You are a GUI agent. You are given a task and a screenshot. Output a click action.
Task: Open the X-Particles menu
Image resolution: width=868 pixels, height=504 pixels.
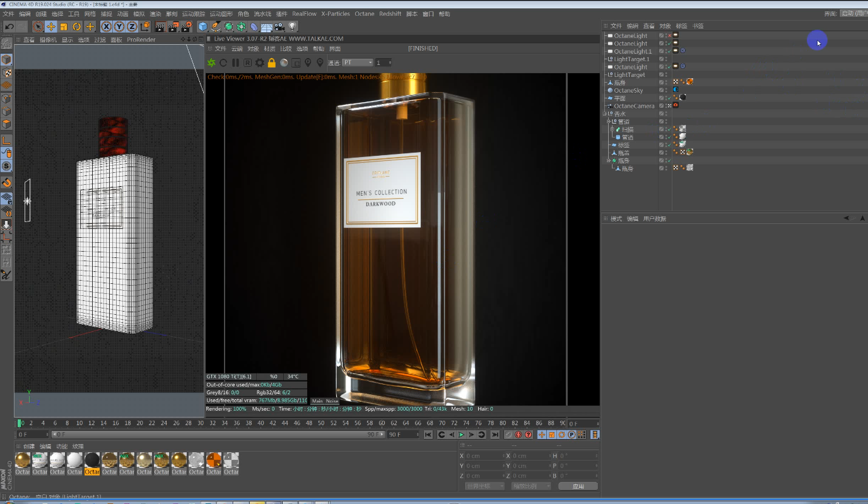336,14
